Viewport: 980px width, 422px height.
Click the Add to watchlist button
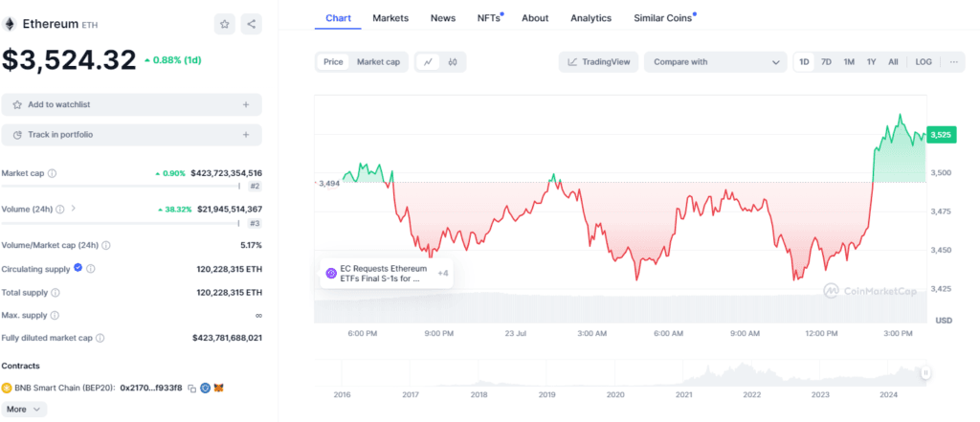pyautogui.click(x=132, y=104)
